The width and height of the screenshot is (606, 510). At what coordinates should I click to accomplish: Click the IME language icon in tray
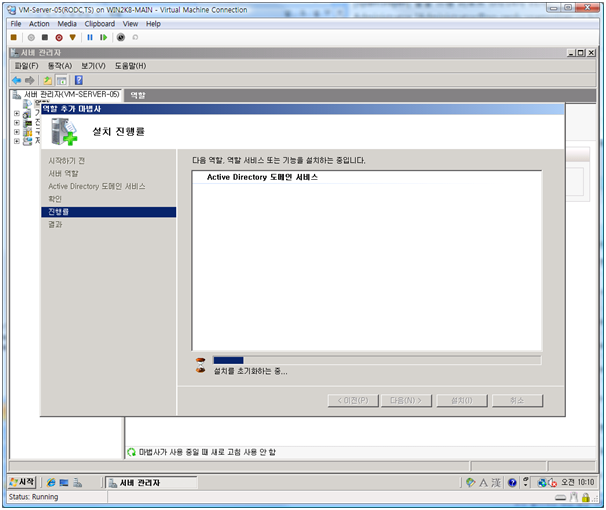471,483
